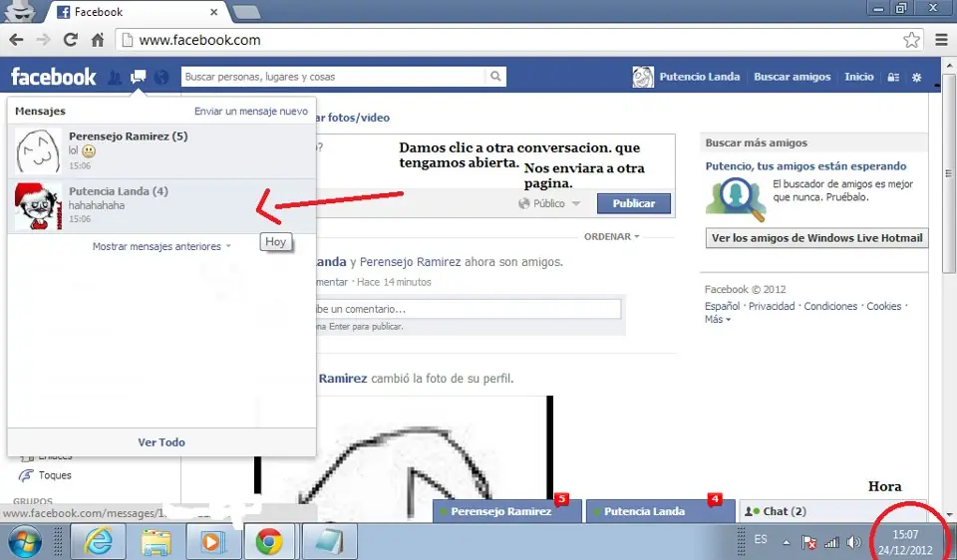Click the page vertical scrollbar thumb
The image size is (957, 560).
coord(948,174)
